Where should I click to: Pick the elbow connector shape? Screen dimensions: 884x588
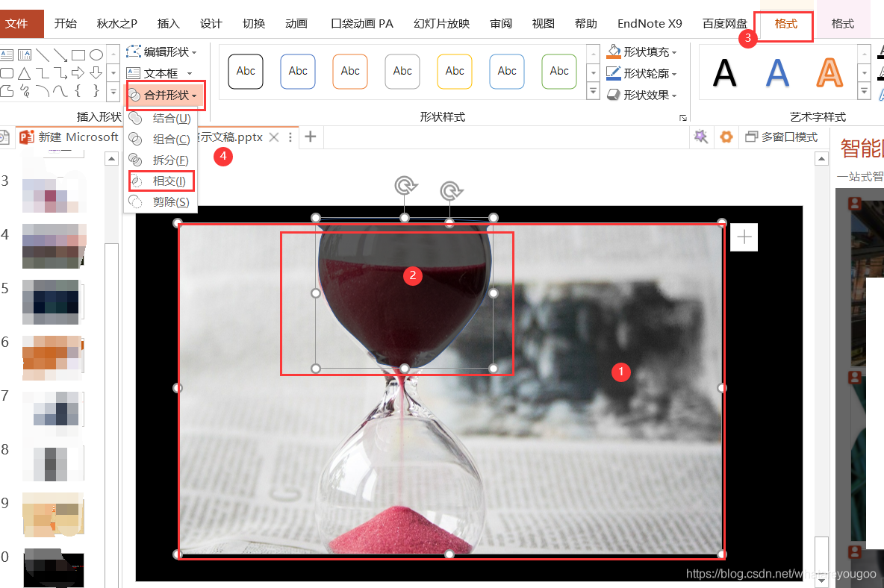click(x=43, y=72)
